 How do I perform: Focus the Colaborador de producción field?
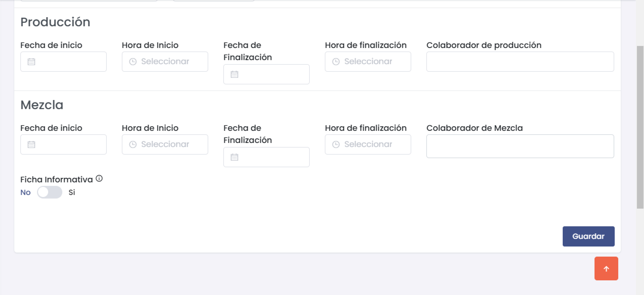pos(520,61)
